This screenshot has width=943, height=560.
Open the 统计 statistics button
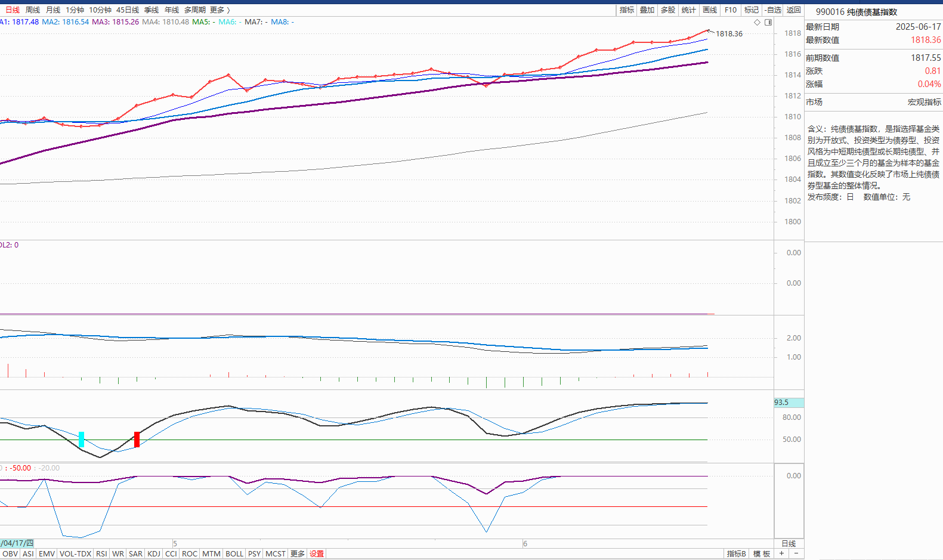click(689, 10)
